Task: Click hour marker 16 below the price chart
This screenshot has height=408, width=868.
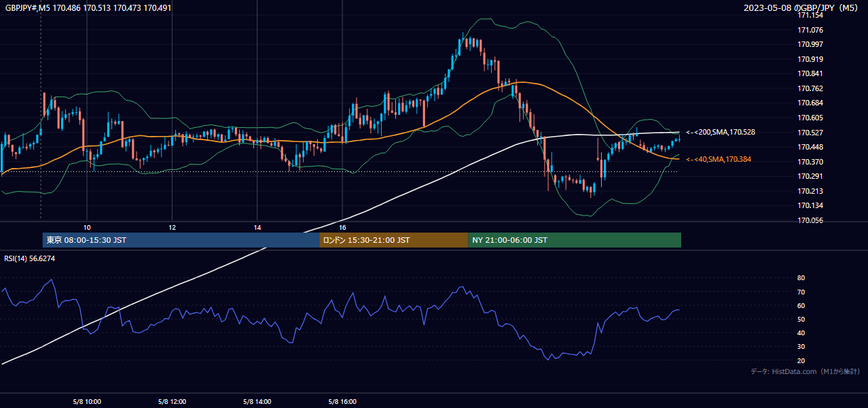Action: [342, 227]
